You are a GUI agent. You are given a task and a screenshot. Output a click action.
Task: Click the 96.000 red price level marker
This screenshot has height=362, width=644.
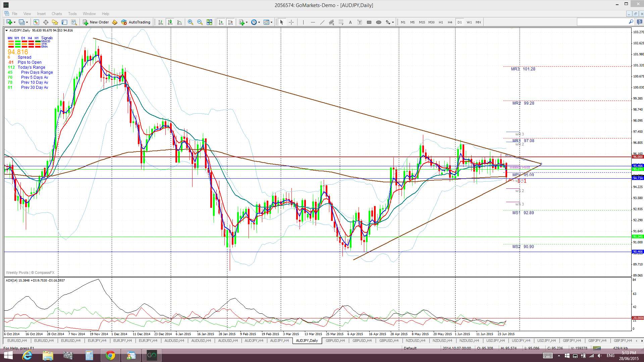(637, 157)
